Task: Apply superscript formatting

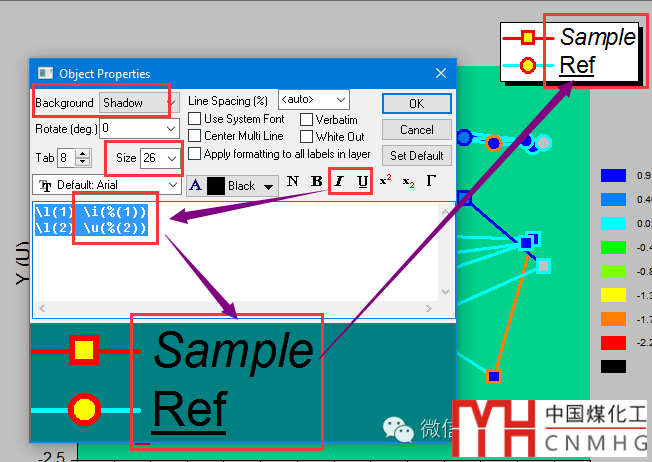Action: point(385,182)
